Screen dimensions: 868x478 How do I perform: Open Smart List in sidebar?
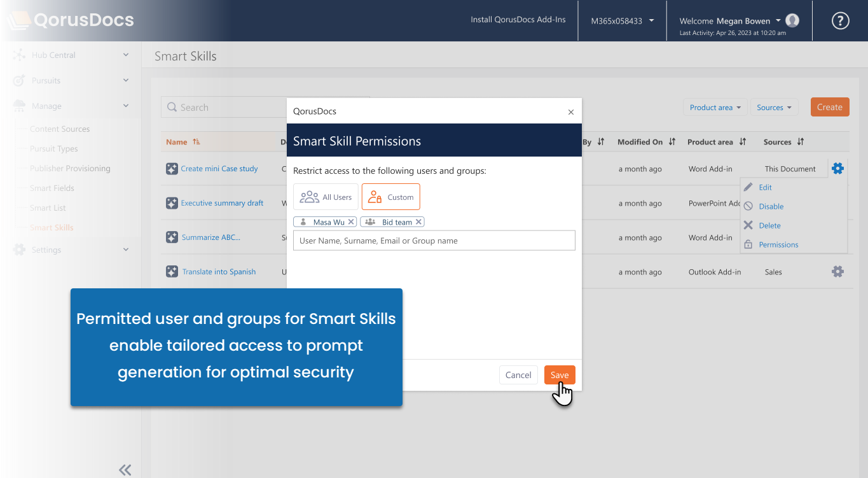[x=48, y=207]
